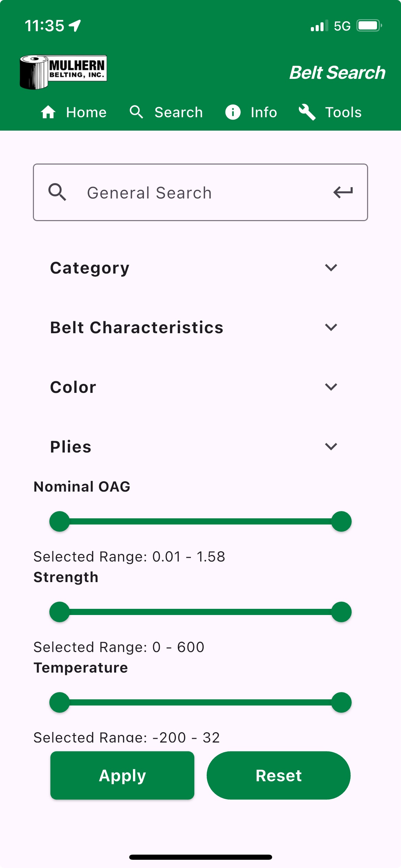
Task: Open the Info menu label
Action: coord(264,112)
